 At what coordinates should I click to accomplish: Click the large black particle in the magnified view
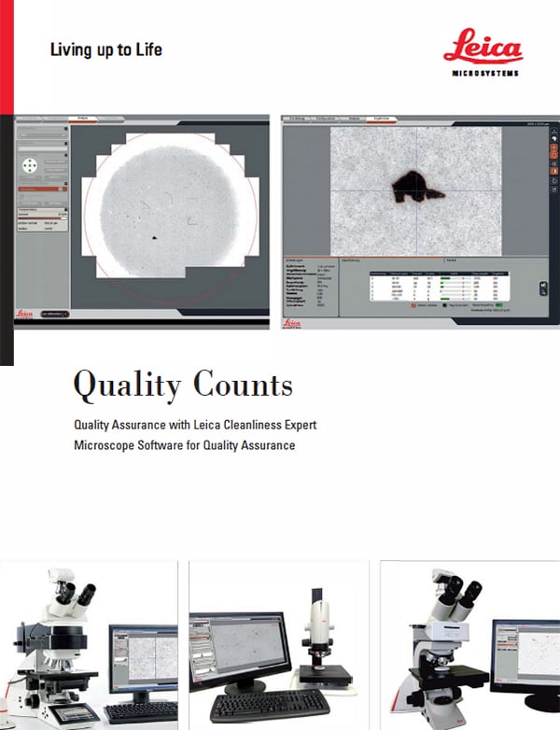click(x=414, y=186)
